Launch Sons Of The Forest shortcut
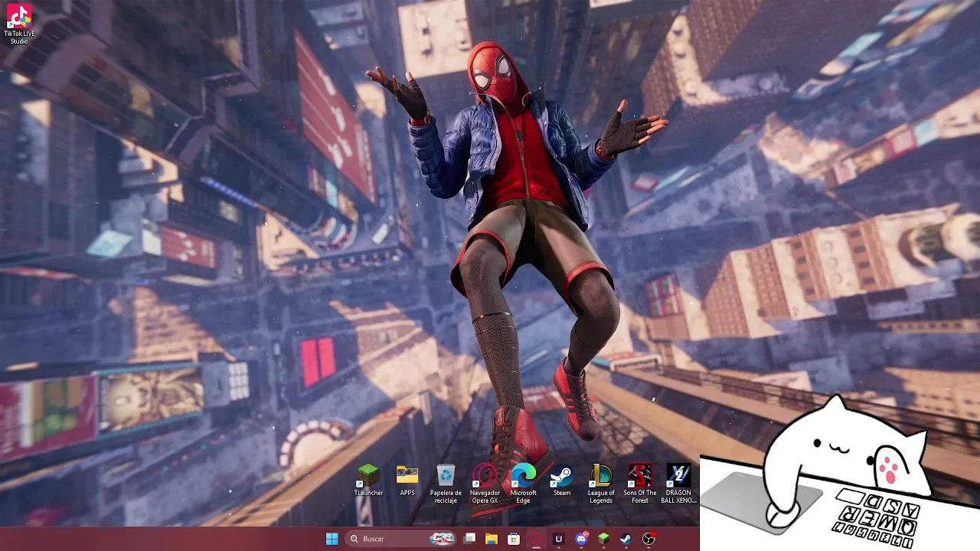 [640, 484]
